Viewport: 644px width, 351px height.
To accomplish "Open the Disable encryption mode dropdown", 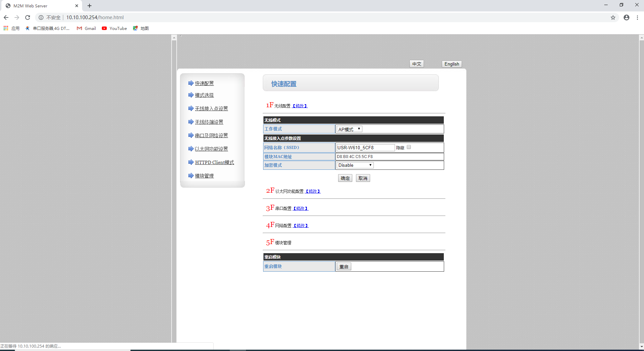I will click(x=355, y=165).
